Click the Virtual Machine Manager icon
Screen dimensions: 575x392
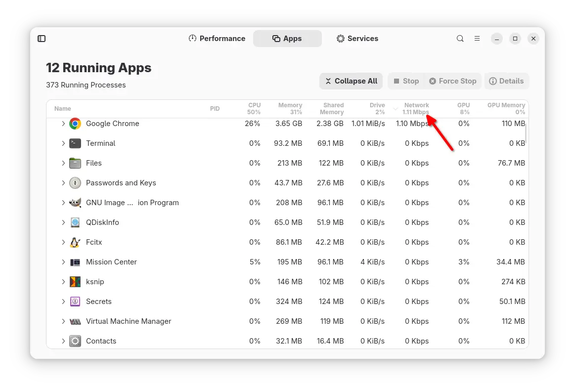(x=75, y=322)
